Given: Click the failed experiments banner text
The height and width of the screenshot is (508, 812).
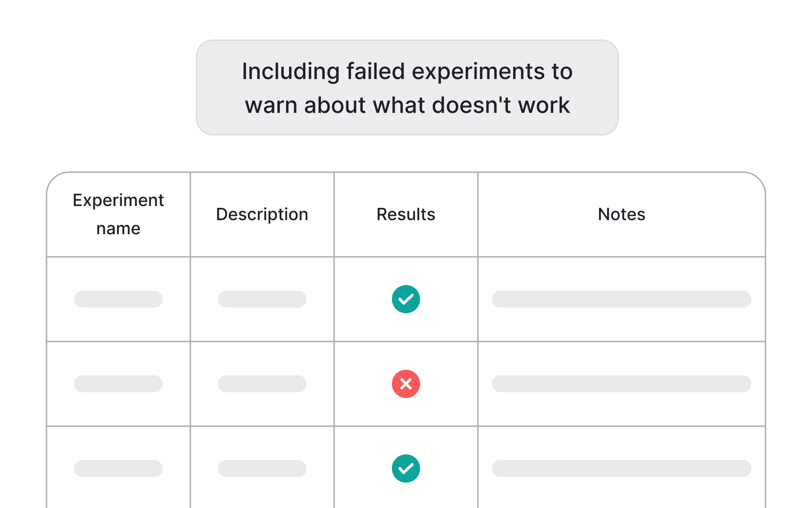Looking at the screenshot, I should pyautogui.click(x=407, y=88).
